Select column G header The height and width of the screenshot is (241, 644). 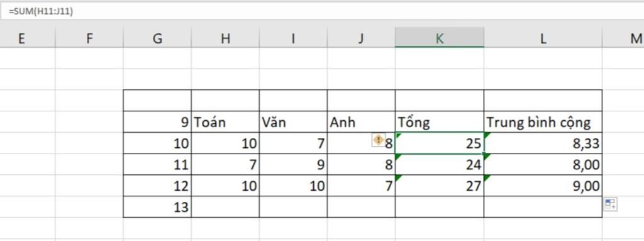point(157,38)
